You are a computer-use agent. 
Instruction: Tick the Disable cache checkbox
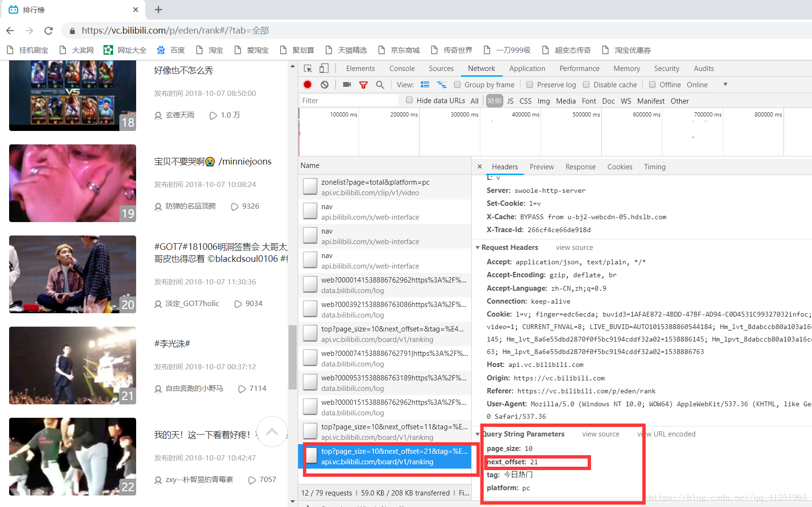pos(586,84)
